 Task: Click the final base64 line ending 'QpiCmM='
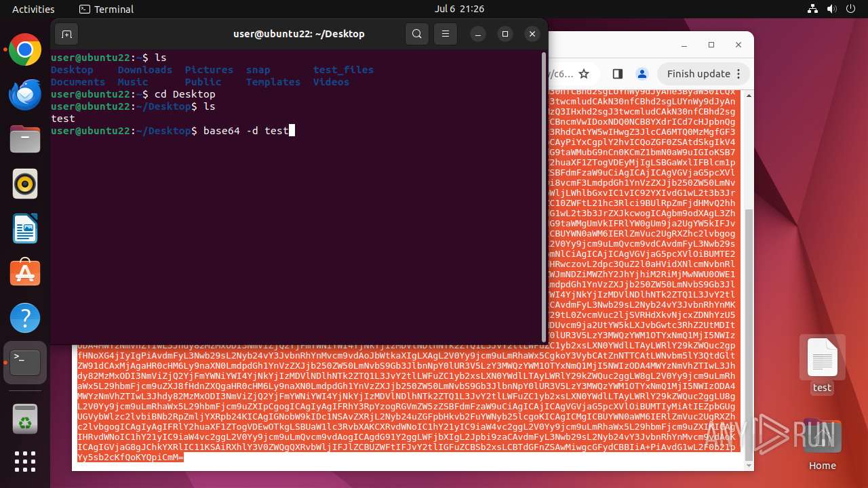pos(130,457)
